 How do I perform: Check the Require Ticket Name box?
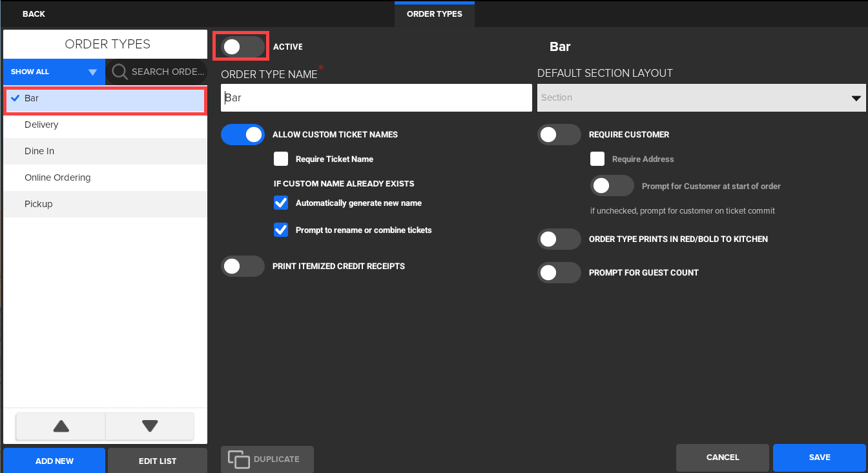(281, 159)
